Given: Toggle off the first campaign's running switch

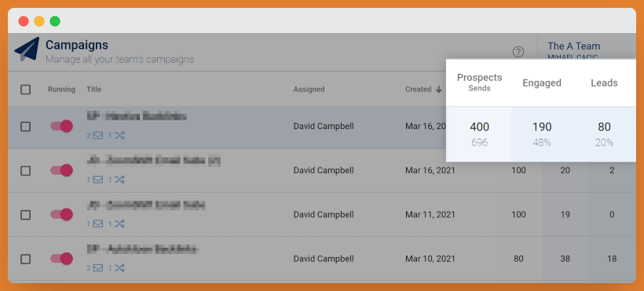Looking at the screenshot, I should [61, 126].
